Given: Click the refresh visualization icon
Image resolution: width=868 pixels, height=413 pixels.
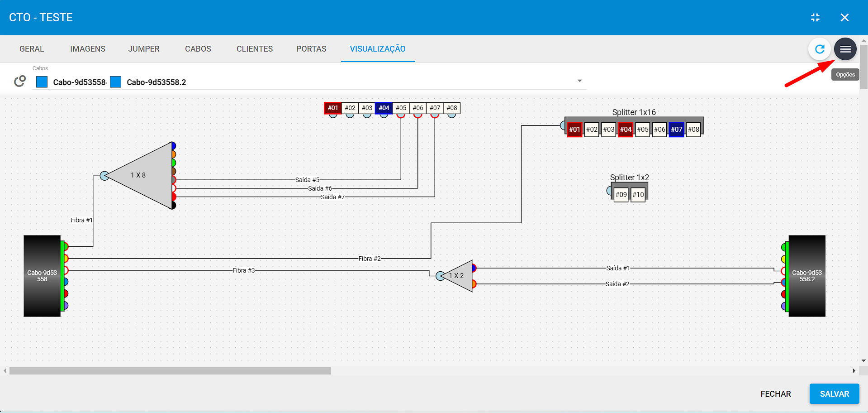Looking at the screenshot, I should click(x=820, y=49).
